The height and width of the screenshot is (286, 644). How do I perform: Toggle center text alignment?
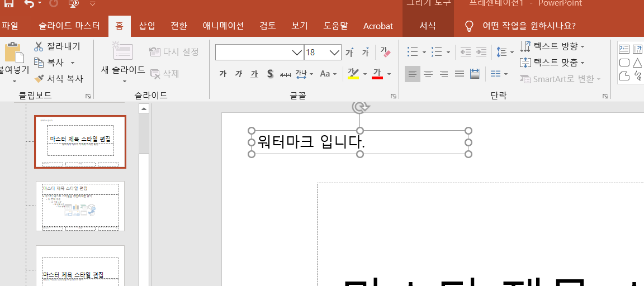click(428, 74)
